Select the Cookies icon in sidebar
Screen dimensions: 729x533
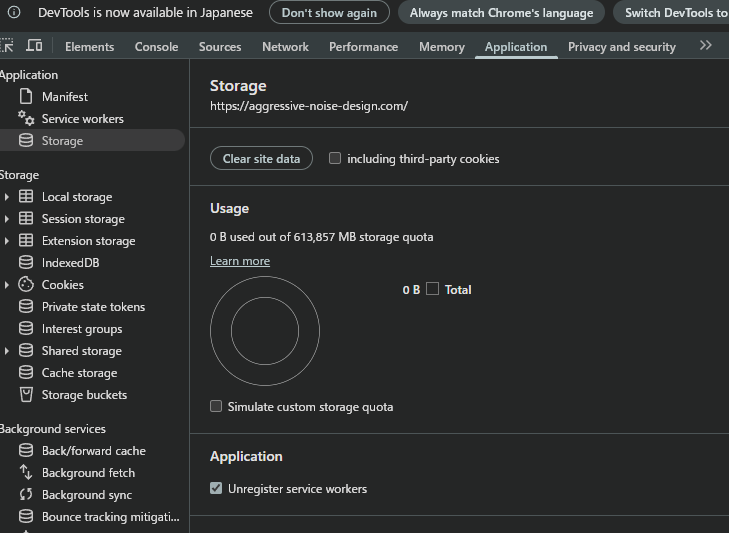26,285
